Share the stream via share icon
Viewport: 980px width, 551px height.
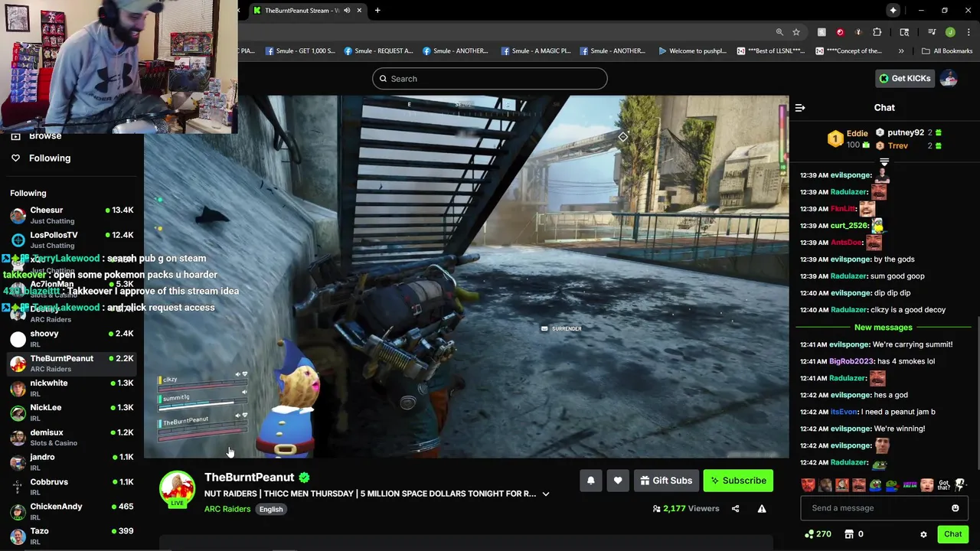(x=735, y=508)
